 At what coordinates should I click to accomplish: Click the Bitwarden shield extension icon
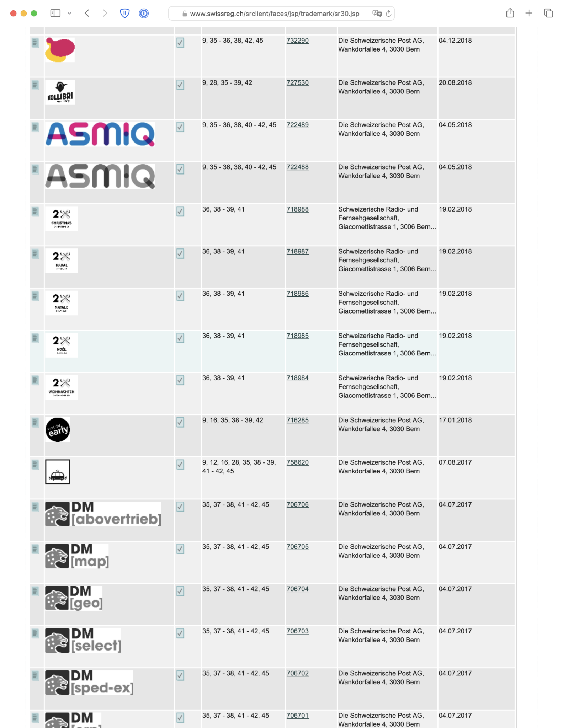(124, 14)
